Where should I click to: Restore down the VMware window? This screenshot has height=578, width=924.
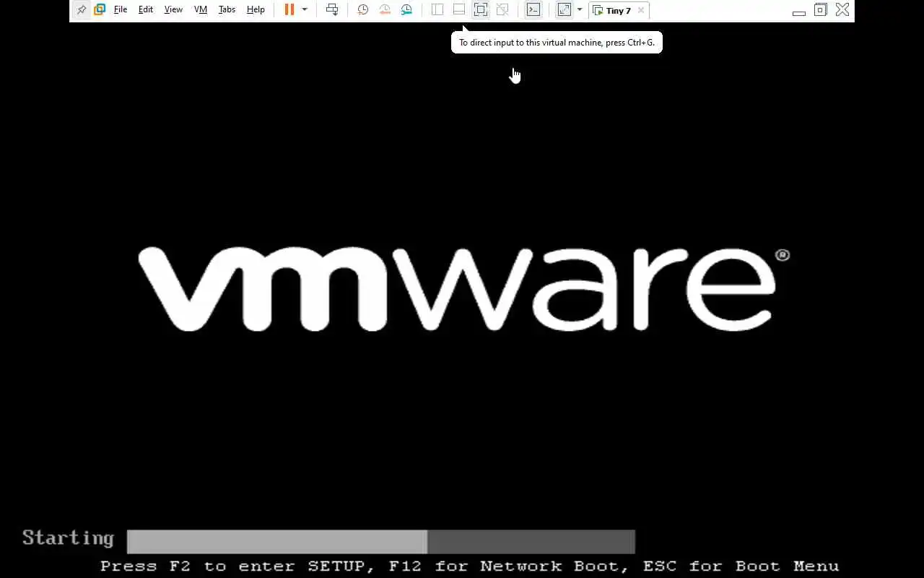tap(820, 10)
